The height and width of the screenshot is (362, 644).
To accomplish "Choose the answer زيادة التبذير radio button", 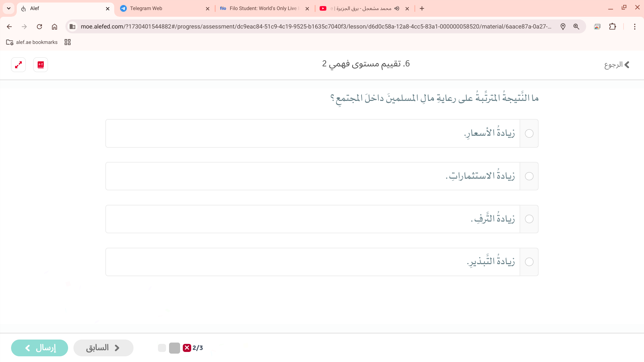I will pos(529,262).
